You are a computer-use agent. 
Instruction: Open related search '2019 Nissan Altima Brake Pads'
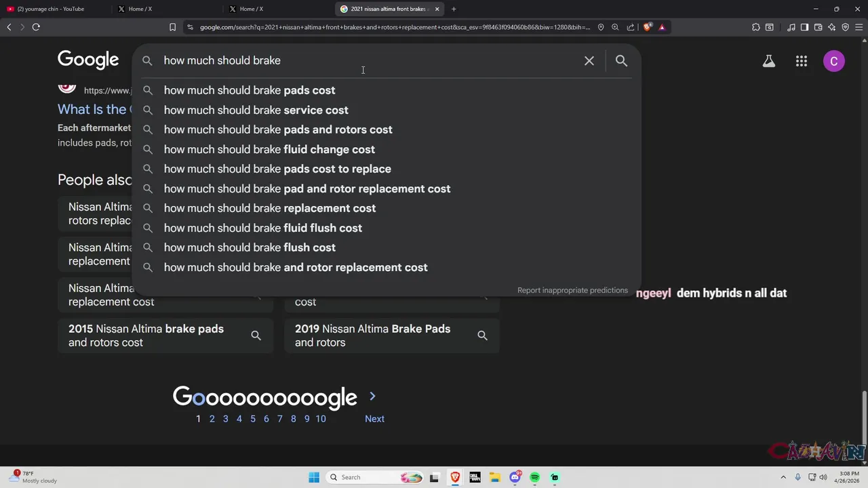pyautogui.click(x=392, y=335)
